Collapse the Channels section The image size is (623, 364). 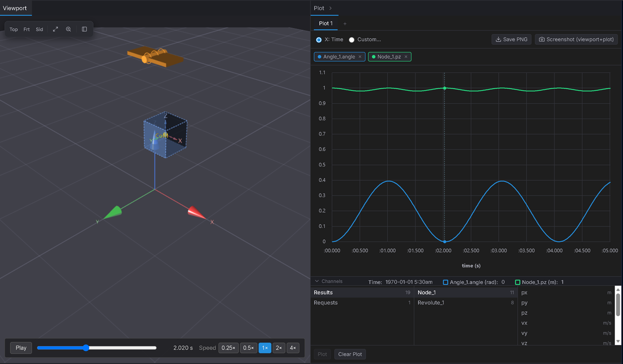coord(329,281)
